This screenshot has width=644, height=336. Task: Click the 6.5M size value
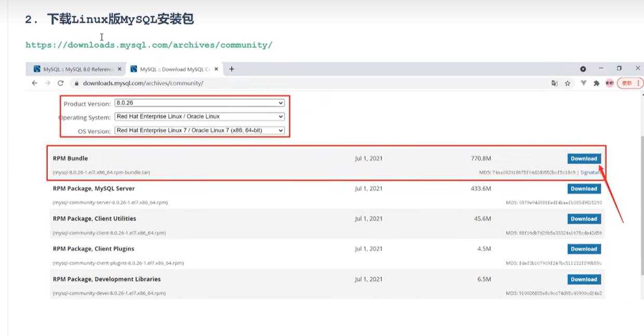484,279
